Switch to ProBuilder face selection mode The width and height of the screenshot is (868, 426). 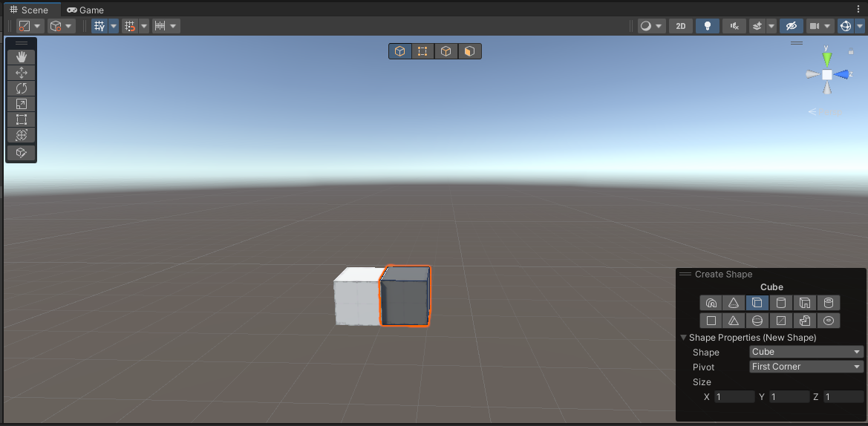(x=469, y=51)
